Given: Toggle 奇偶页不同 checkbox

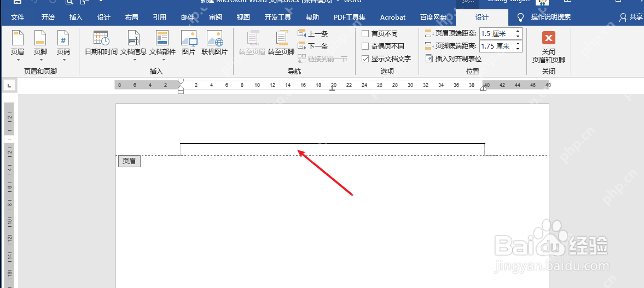Looking at the screenshot, I should [x=365, y=46].
